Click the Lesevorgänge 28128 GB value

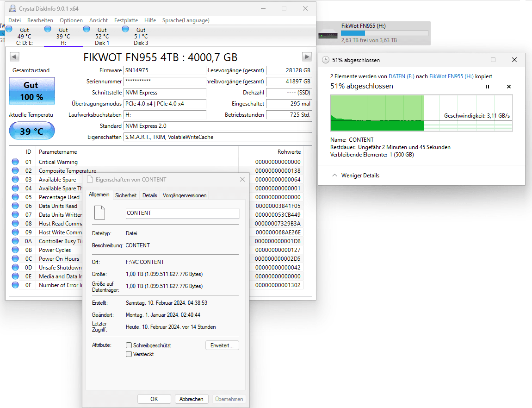pyautogui.click(x=289, y=70)
